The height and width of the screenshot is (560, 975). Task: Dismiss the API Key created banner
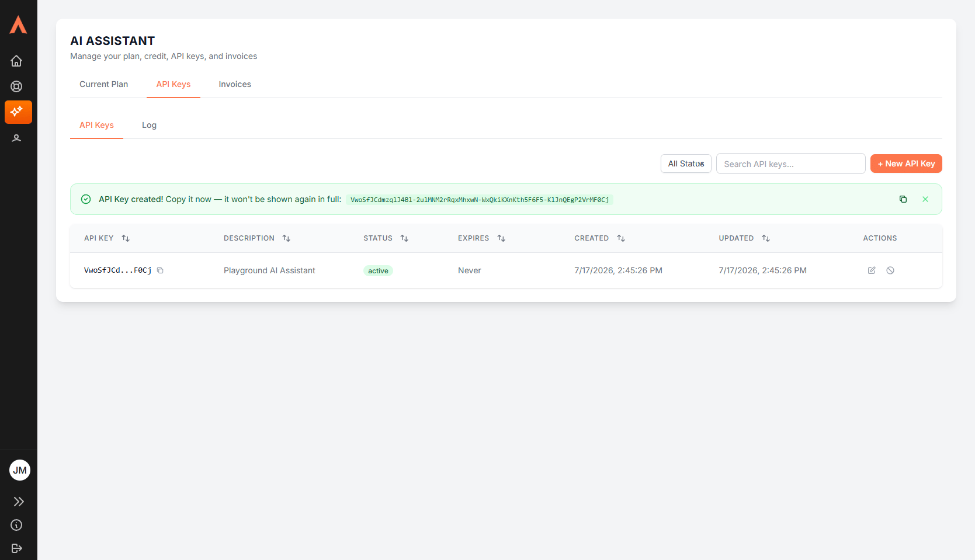(925, 199)
